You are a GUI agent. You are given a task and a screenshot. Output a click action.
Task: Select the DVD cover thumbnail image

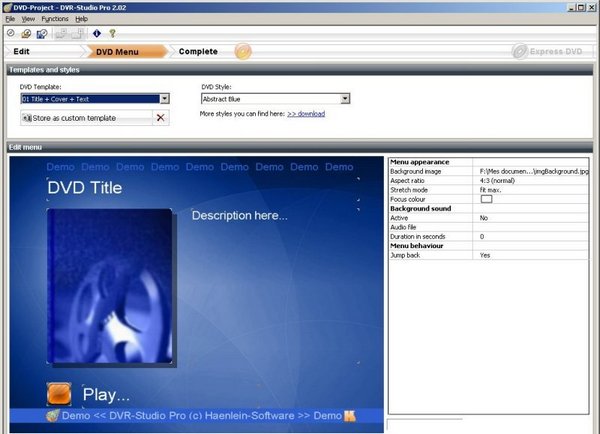coord(110,286)
